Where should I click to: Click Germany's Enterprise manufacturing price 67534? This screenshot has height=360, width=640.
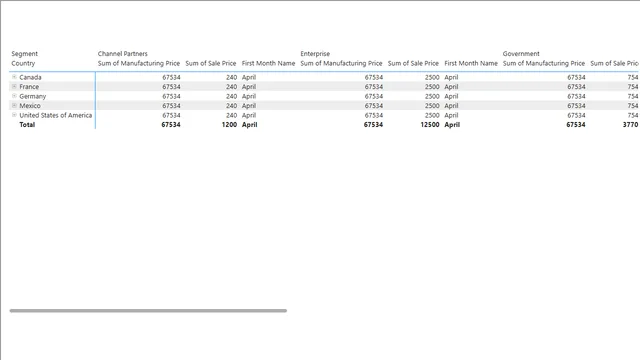pyautogui.click(x=373, y=96)
